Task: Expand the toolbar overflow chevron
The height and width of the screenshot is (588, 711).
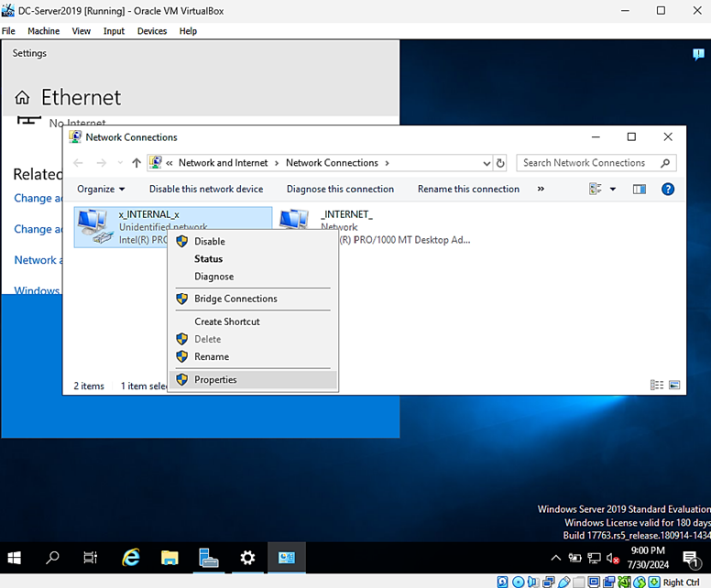Action: click(x=541, y=190)
